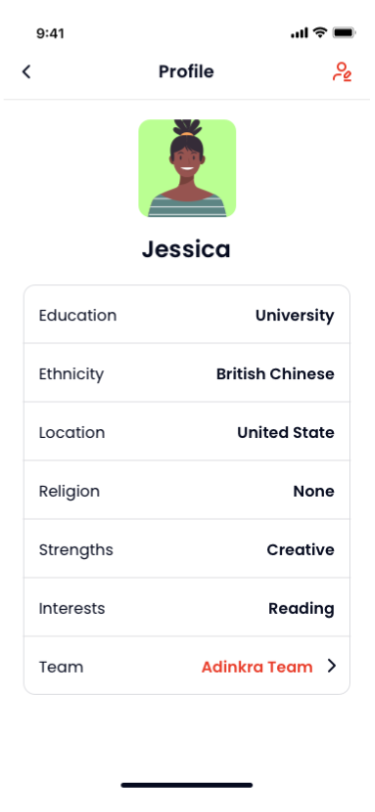Select the Ethnicity row label
The image size is (375, 812).
click(x=71, y=374)
